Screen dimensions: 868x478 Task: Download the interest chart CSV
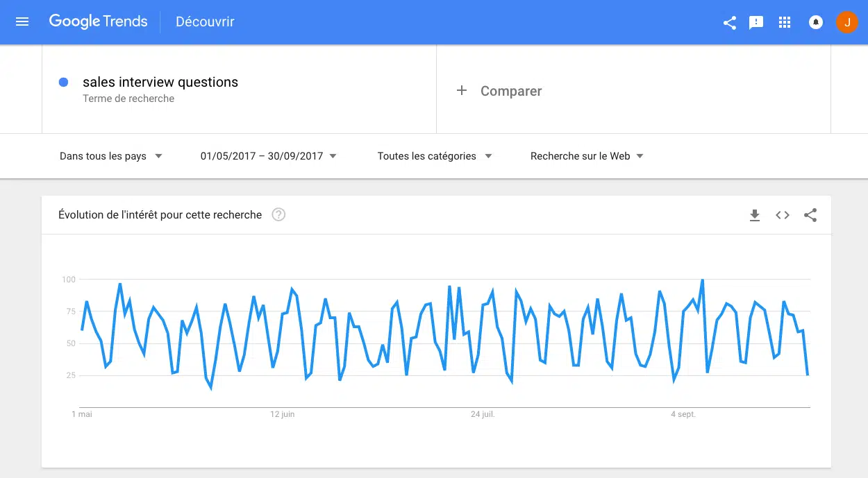(x=755, y=215)
